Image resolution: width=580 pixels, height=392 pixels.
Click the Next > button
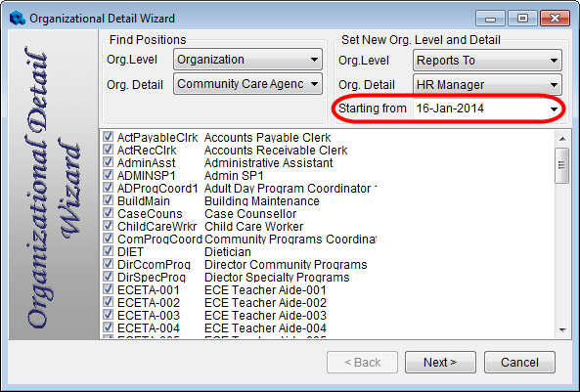(x=440, y=362)
